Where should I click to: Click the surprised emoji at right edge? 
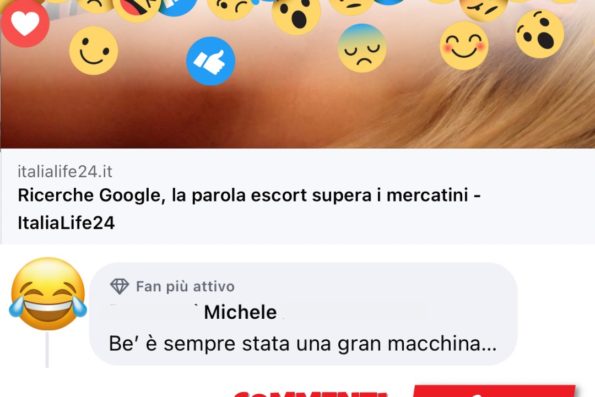(540, 34)
